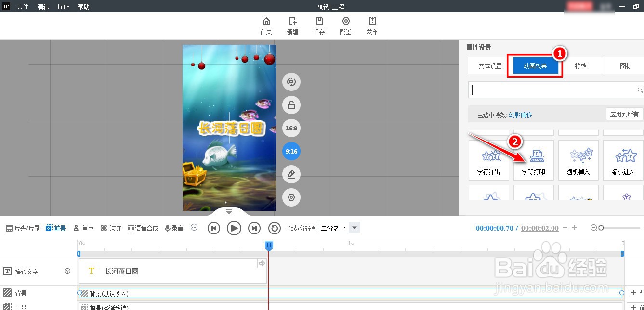Open 文件 menu
The height and width of the screenshot is (310, 644).
click(x=23, y=7)
